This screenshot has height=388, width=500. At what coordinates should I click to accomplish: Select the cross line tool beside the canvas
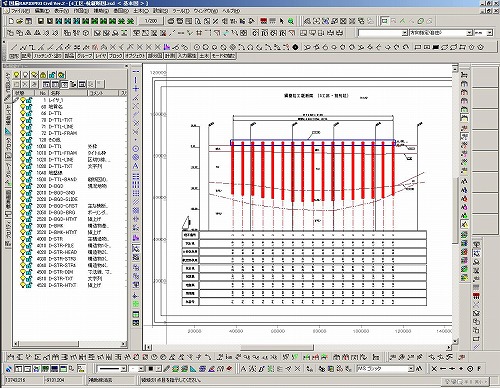click(136, 89)
